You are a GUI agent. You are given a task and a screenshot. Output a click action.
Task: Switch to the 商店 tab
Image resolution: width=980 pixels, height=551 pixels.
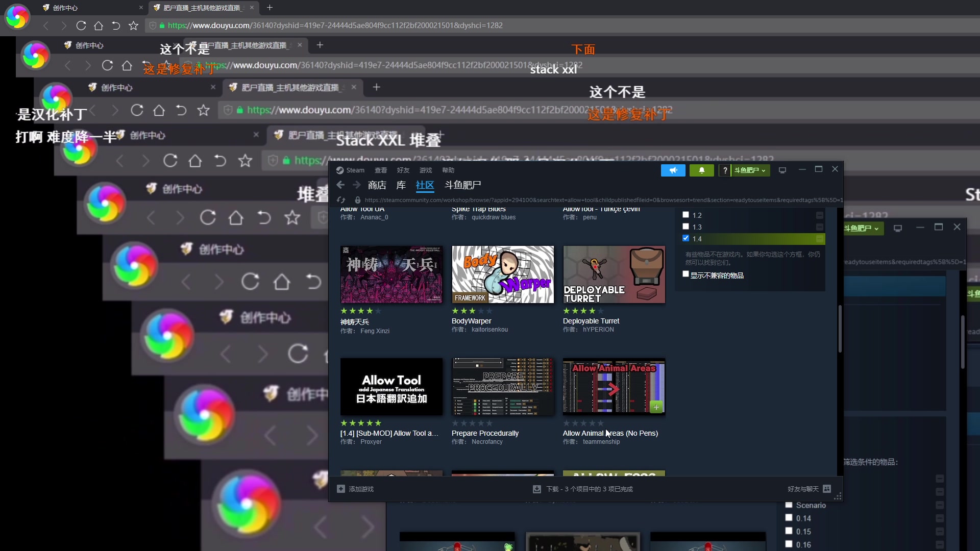(x=377, y=185)
